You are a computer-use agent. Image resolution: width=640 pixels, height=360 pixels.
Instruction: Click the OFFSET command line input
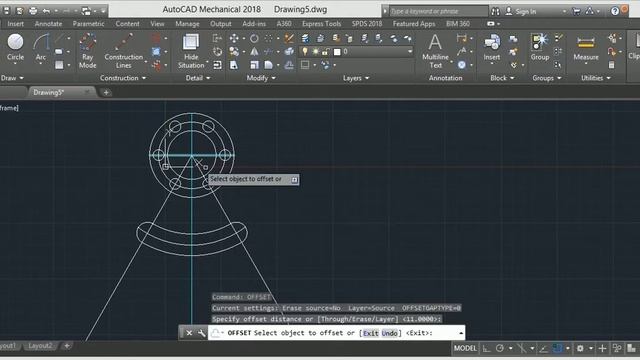pos(337,333)
